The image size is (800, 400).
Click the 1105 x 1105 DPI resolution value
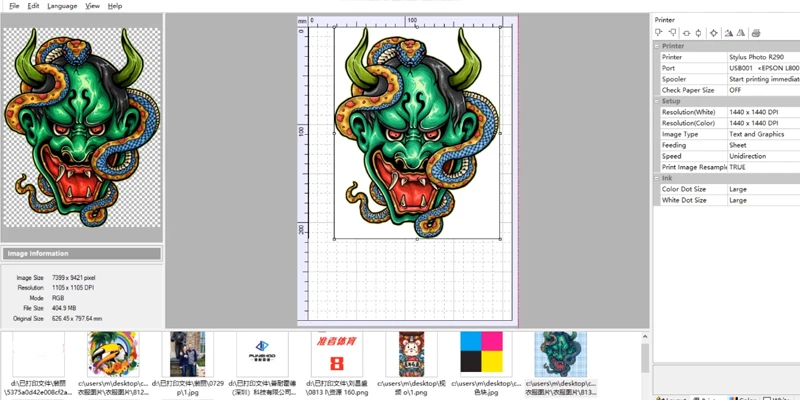[x=73, y=288]
